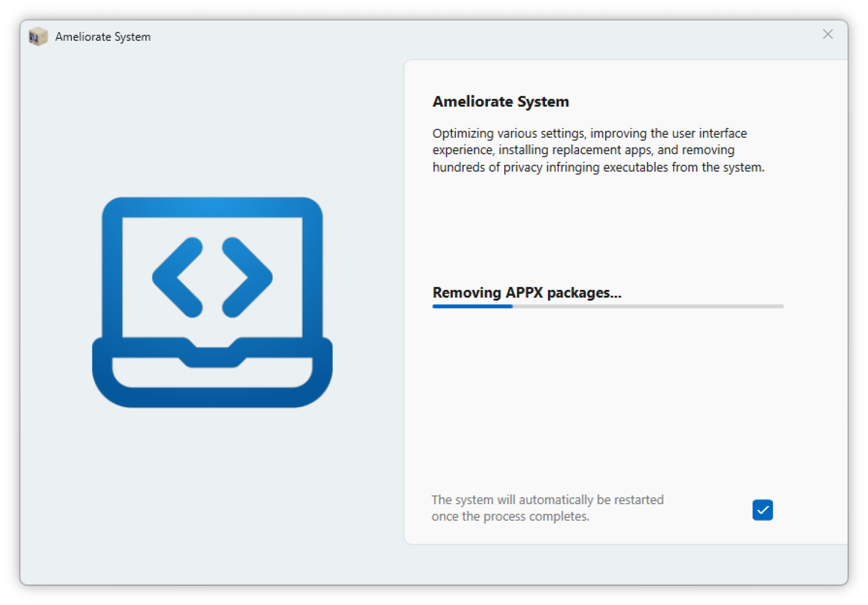868x605 pixels.
Task: Click the 'Ameliorate System' window title text
Action: (x=103, y=37)
